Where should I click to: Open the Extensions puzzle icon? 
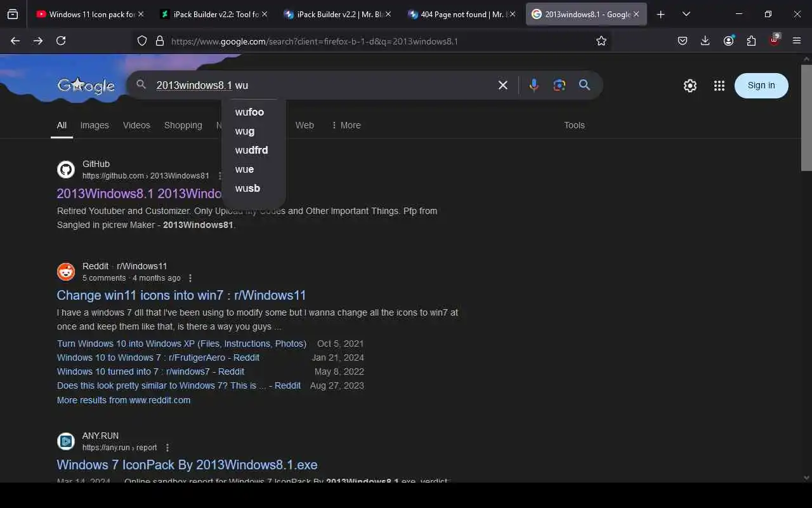tap(751, 41)
